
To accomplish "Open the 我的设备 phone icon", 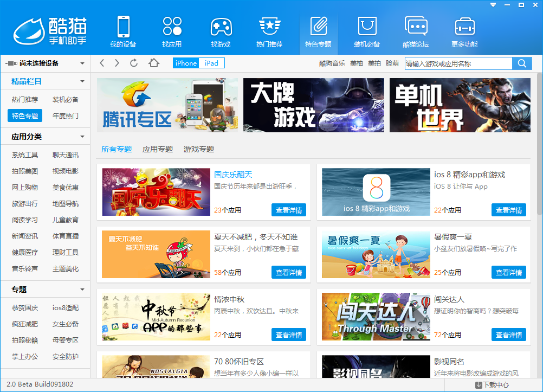I will 123,27.
